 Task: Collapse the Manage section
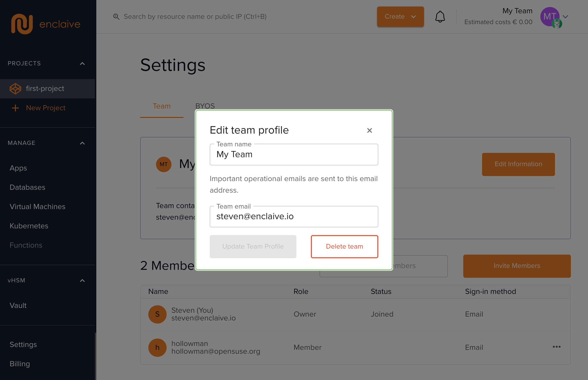point(82,143)
